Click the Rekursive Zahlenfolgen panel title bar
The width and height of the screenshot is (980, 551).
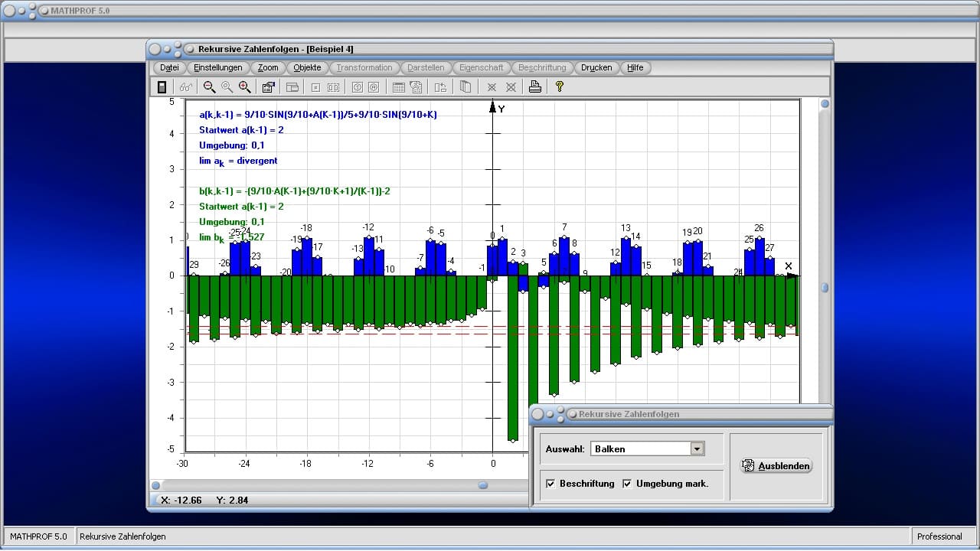[681, 414]
